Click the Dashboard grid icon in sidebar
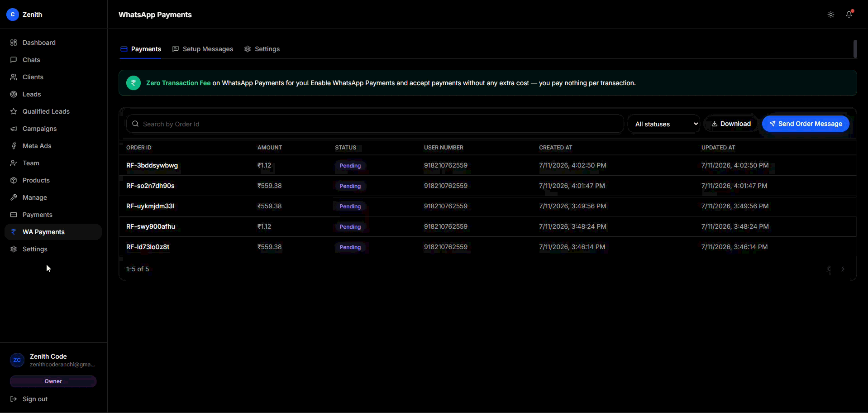The width and height of the screenshot is (868, 413). pos(14,43)
